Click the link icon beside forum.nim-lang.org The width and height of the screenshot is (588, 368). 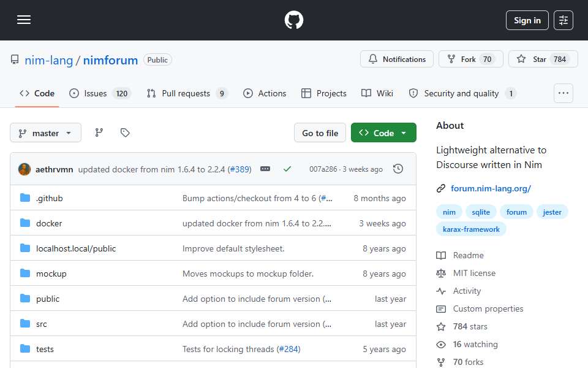[x=441, y=188]
